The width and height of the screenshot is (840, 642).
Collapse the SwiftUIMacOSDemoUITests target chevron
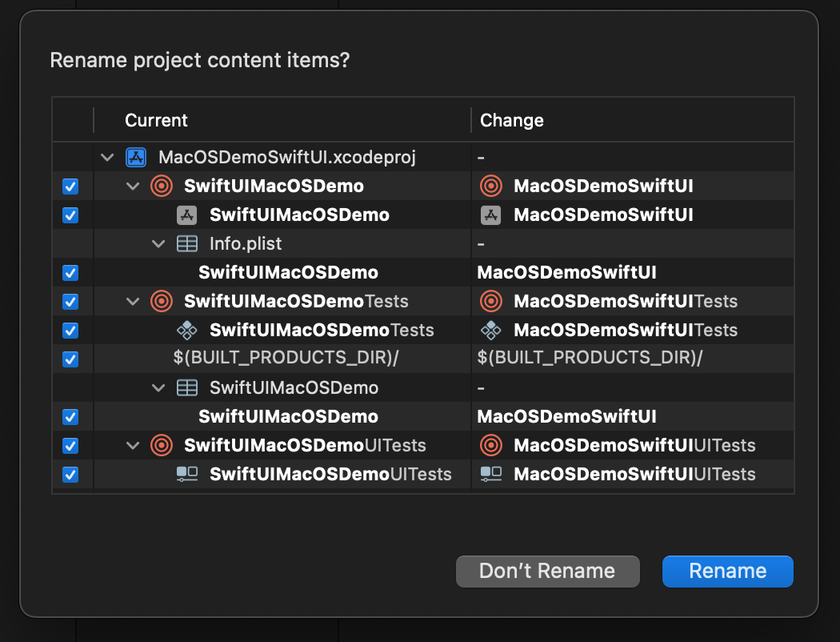coord(133,445)
